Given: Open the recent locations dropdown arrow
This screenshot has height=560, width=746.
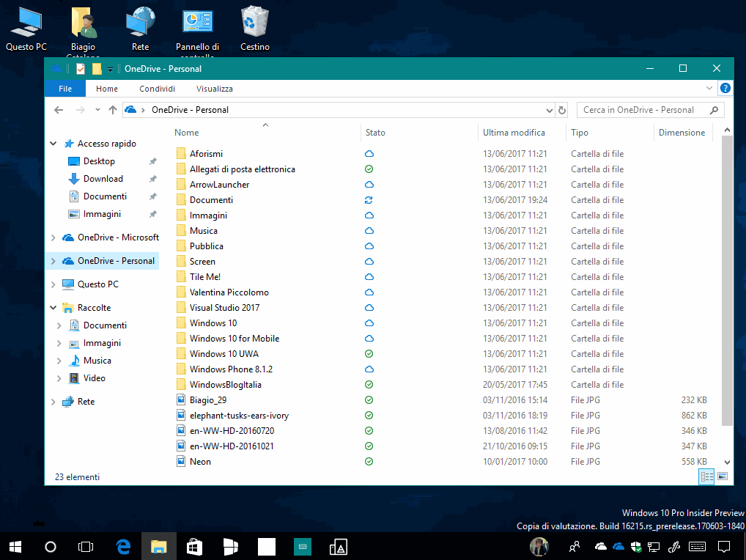Looking at the screenshot, I should coord(97,110).
